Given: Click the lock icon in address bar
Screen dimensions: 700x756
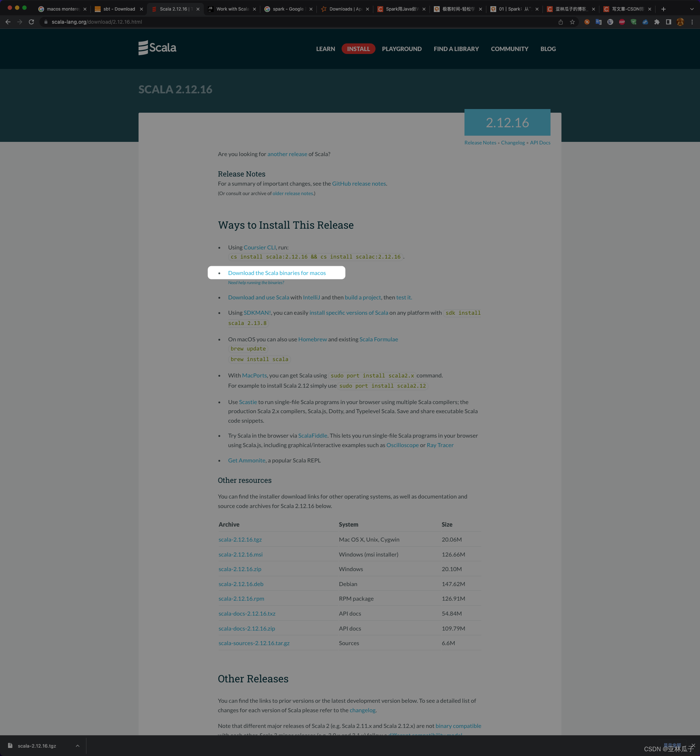Looking at the screenshot, I should tap(46, 22).
